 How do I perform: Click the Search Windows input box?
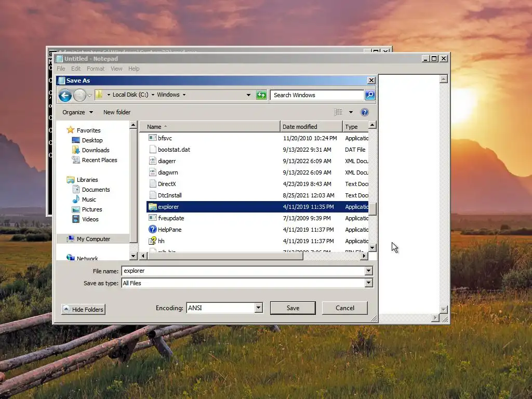(x=317, y=95)
